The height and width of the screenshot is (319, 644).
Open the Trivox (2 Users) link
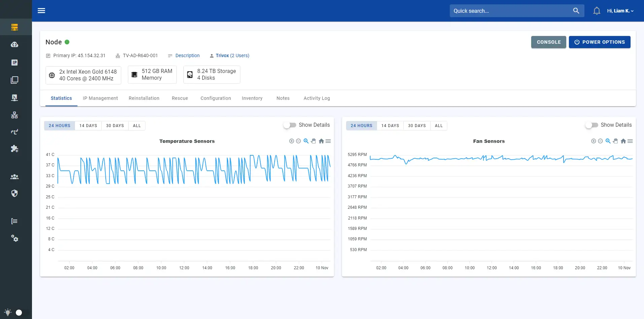[x=232, y=55]
